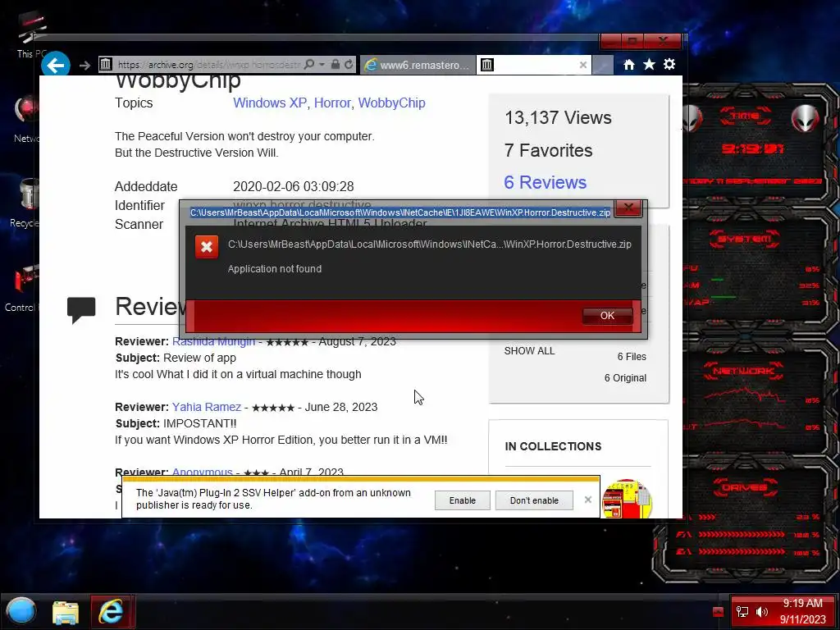Open Control Panel desktop icon
The height and width of the screenshot is (630, 840).
point(22,288)
